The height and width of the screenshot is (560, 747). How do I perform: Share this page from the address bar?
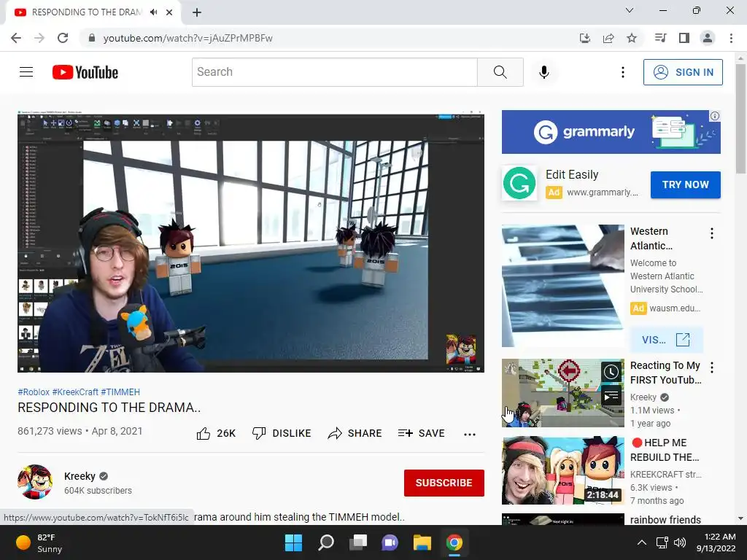pyautogui.click(x=608, y=38)
